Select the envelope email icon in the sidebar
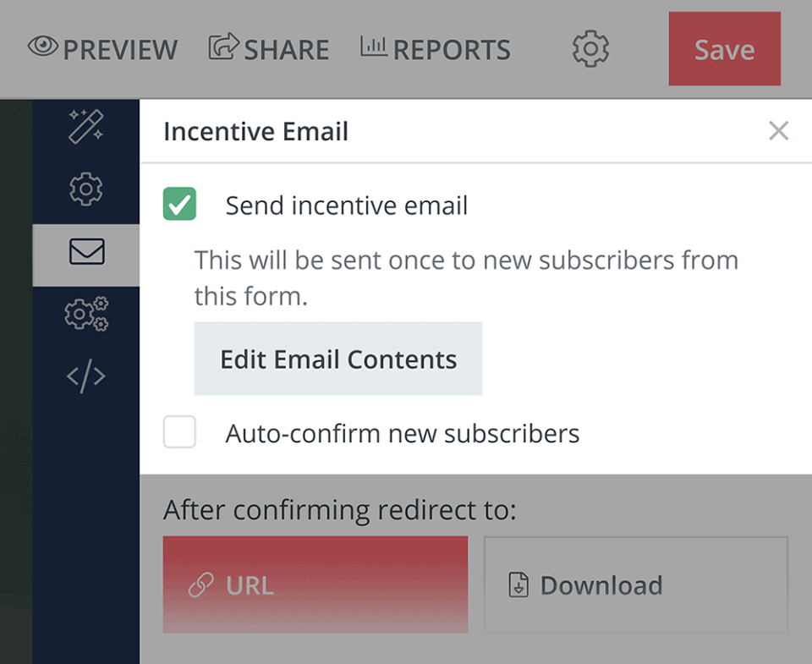Screen dimensions: 812x664 [85, 253]
